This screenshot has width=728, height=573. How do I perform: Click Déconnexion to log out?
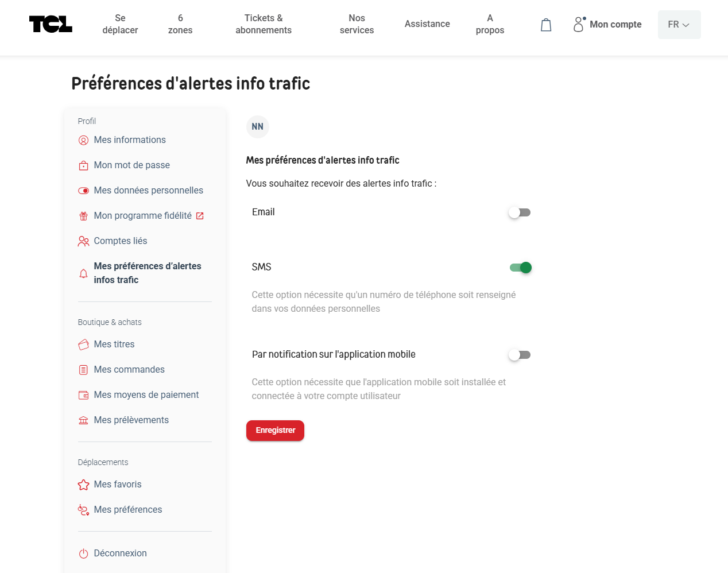[121, 553]
